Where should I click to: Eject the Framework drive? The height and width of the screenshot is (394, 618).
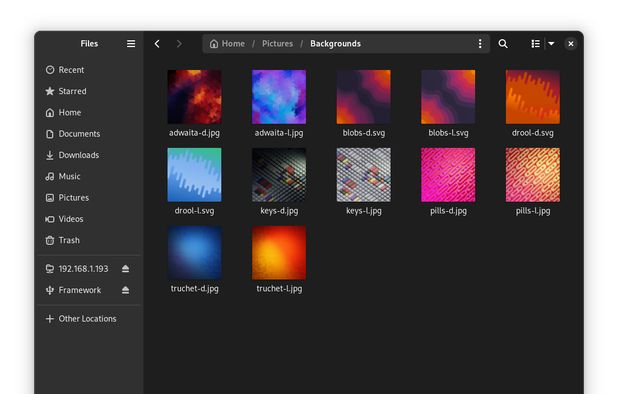pyautogui.click(x=125, y=290)
